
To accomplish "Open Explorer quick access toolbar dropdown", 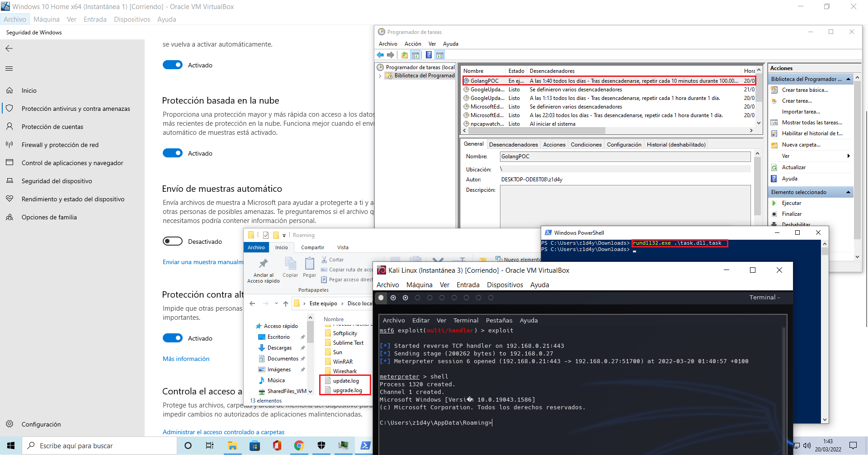I will click(284, 235).
